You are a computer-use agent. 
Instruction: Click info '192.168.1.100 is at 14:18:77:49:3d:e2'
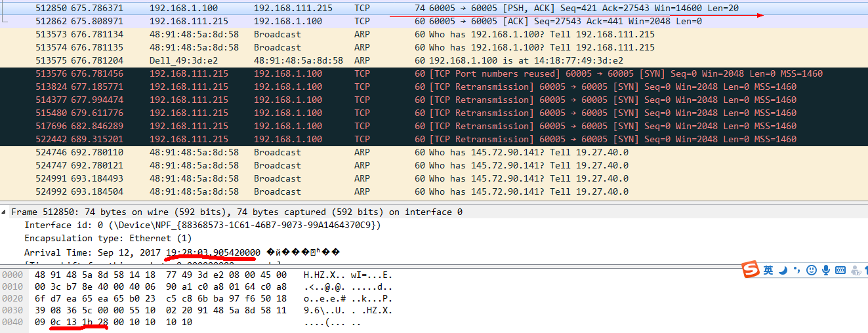click(526, 60)
